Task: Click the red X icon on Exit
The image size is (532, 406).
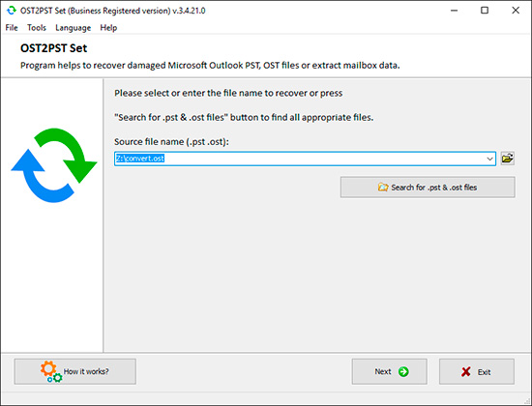Action: 466,372
